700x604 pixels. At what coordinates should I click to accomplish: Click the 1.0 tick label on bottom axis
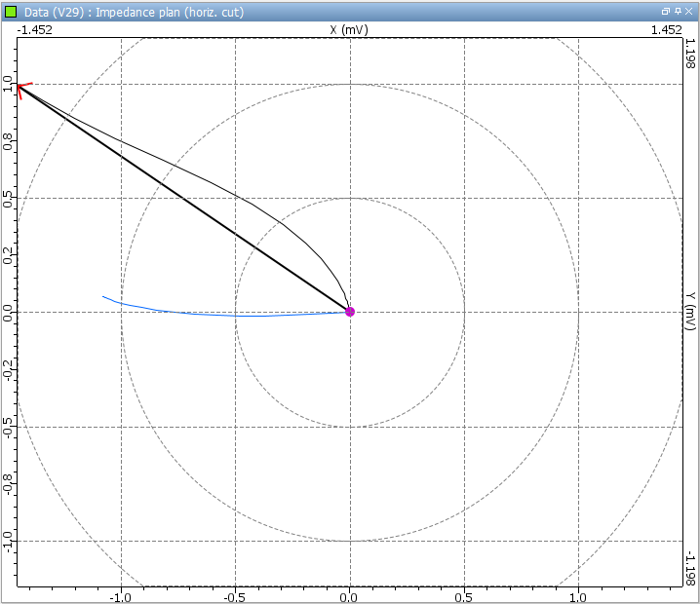coord(579,595)
